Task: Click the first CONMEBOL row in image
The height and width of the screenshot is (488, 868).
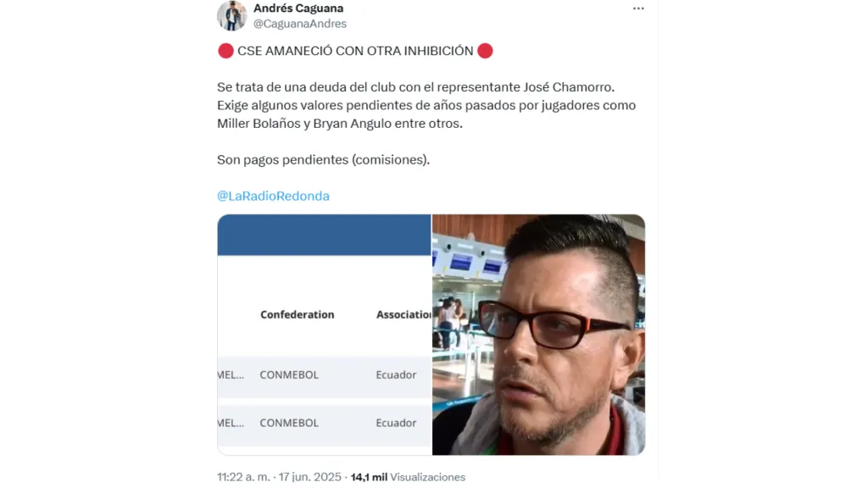Action: tap(325, 375)
